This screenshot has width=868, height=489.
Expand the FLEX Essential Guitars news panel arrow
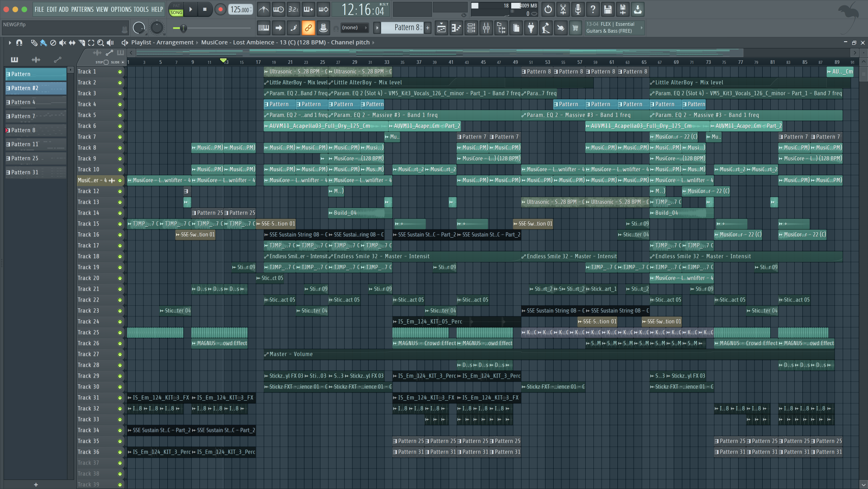[641, 28]
